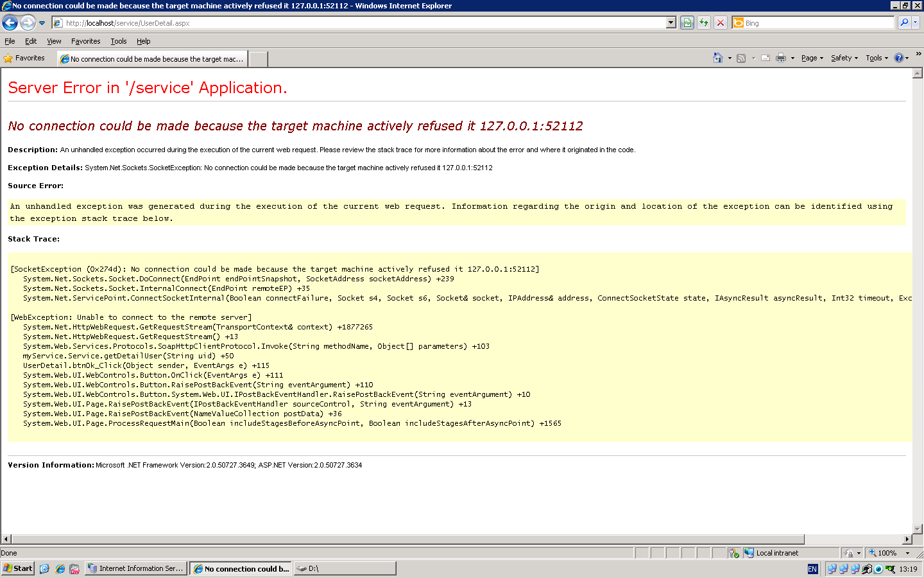Click the Bing search box
This screenshot has height=578, width=924.
click(813, 23)
